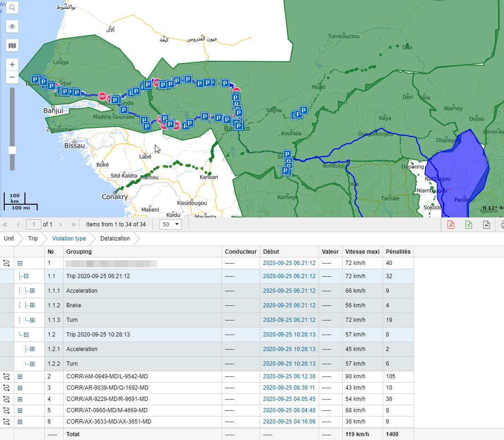Click the file-with-arrow export icon
Screen dimensions: 504x440
tap(486, 225)
